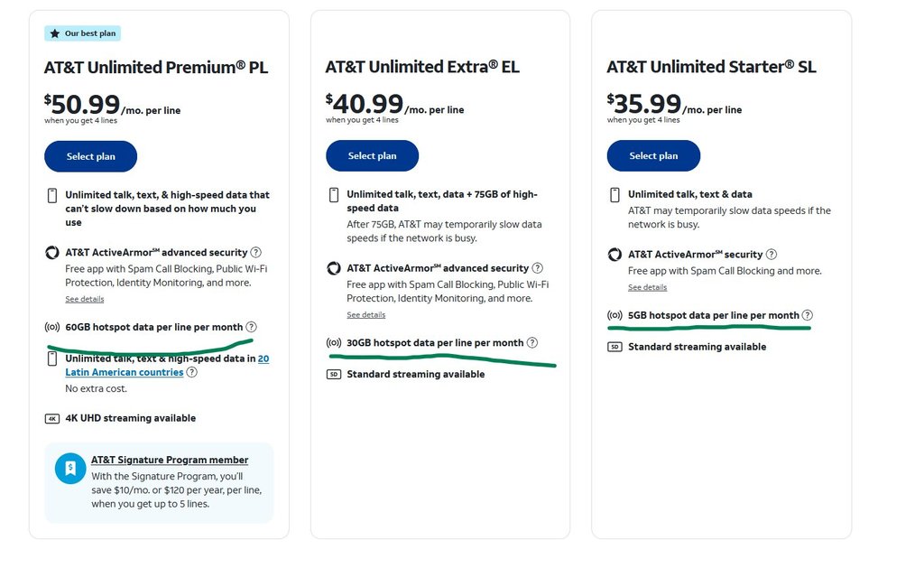Click the help icon beside 30GB hotspot data
924x568 pixels.
(532, 343)
